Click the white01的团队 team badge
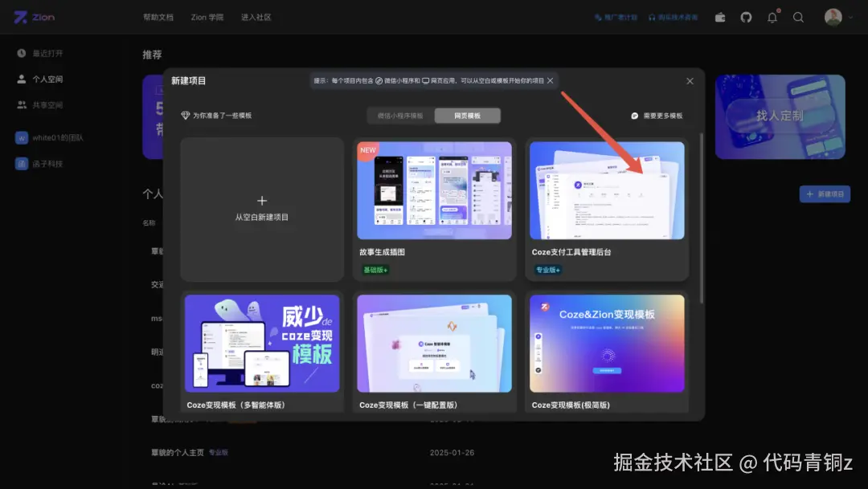868x489 pixels. [22, 138]
